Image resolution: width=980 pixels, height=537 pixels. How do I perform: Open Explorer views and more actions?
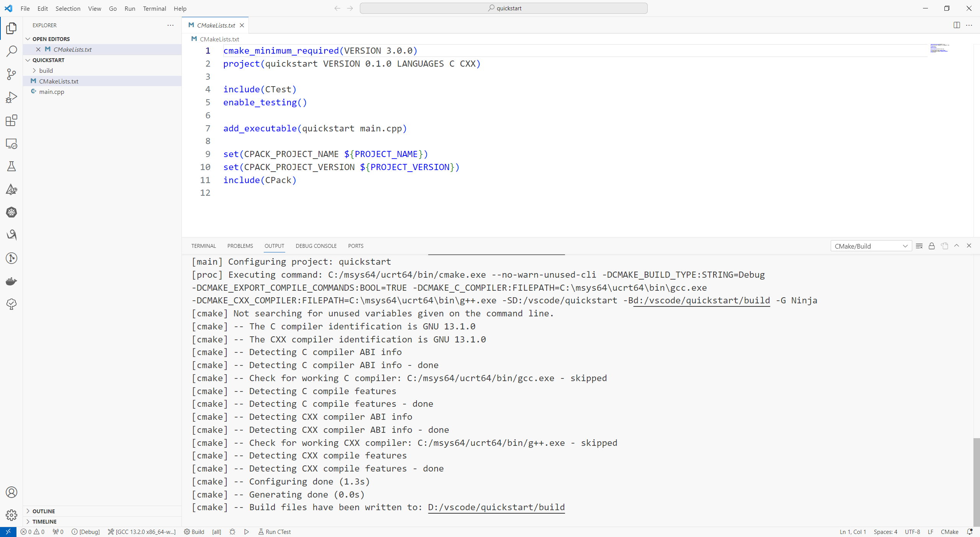[x=170, y=25]
